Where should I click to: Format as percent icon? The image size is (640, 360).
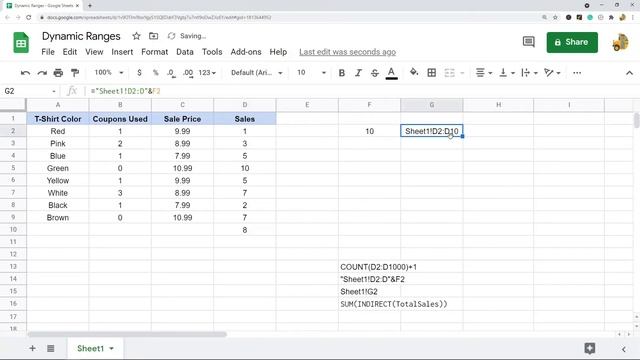point(156,73)
